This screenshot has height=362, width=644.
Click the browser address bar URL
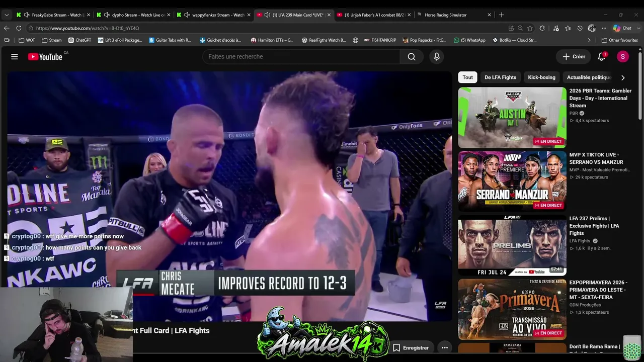point(88,28)
